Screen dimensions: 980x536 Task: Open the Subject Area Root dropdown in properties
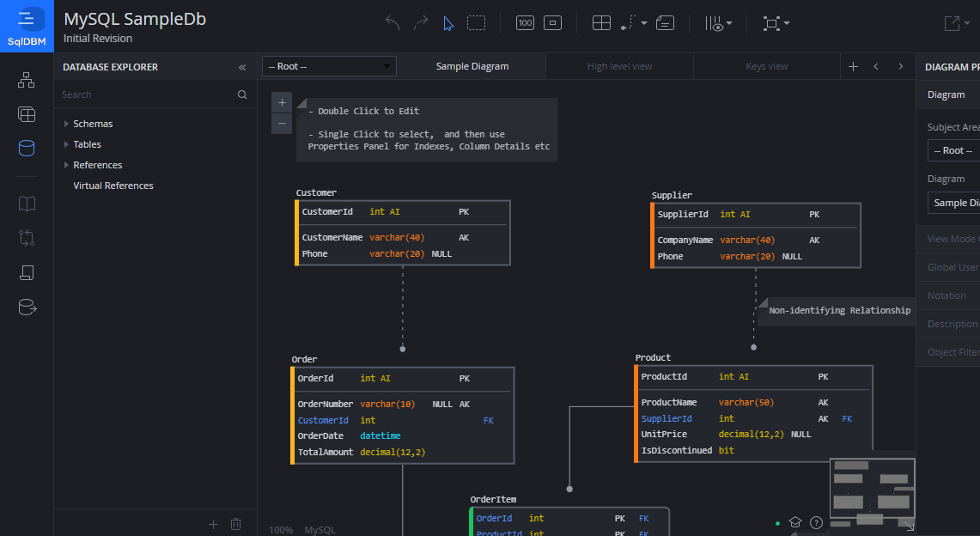click(x=953, y=150)
